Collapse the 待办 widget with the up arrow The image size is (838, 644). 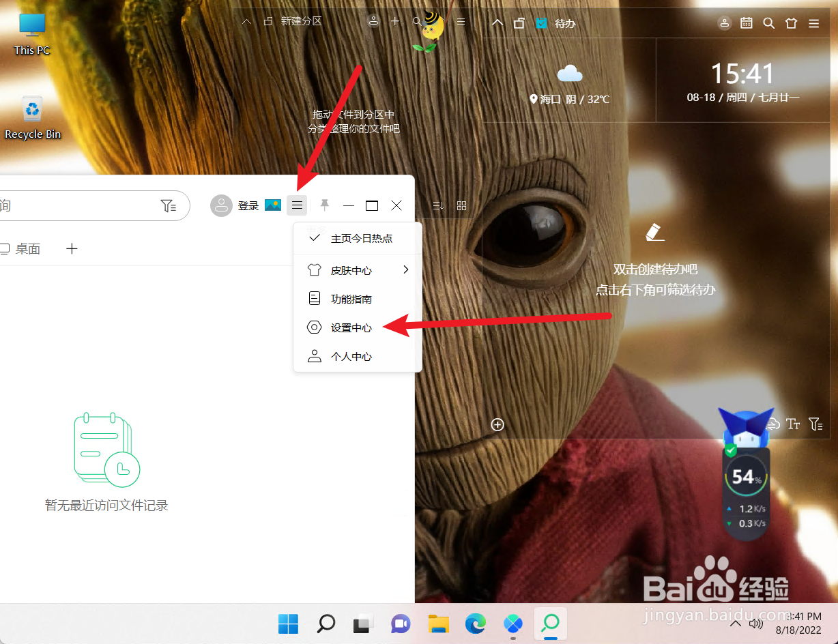[x=497, y=23]
